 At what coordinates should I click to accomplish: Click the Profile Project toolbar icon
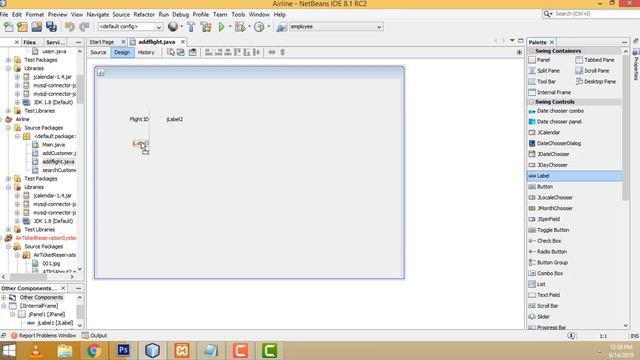pos(259,27)
